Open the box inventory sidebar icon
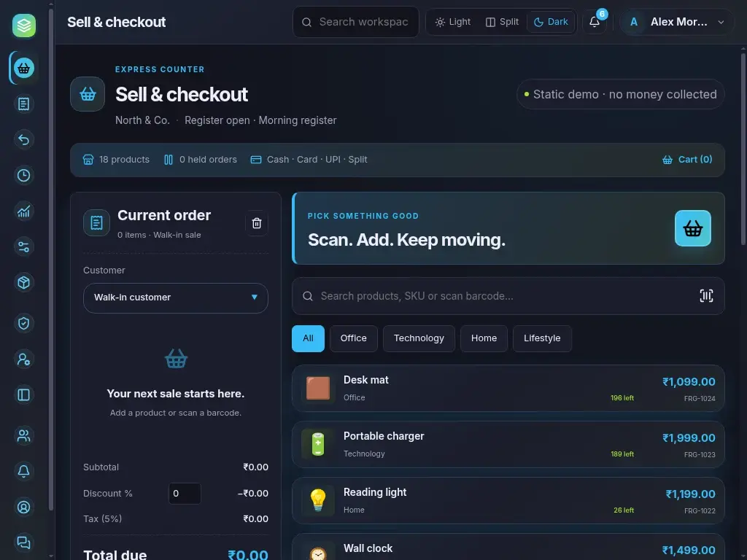 coord(24,282)
